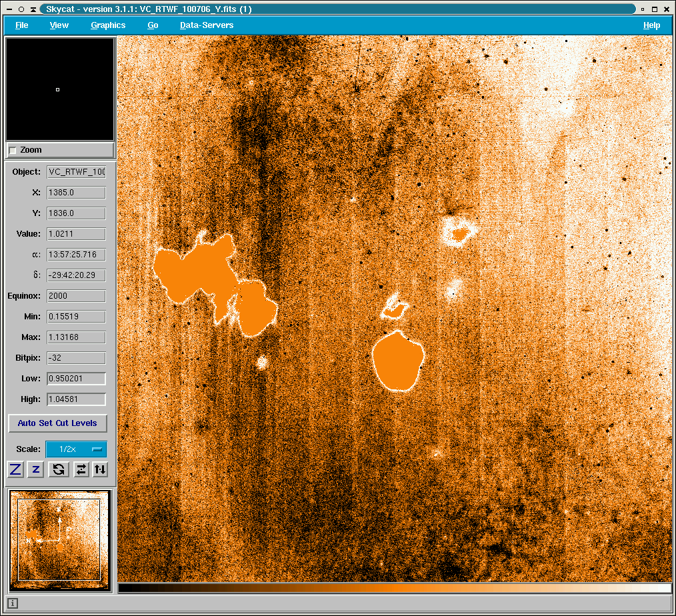The image size is (676, 616).
Task: Open the Scale 1/2x dropdown
Action: tap(75, 449)
